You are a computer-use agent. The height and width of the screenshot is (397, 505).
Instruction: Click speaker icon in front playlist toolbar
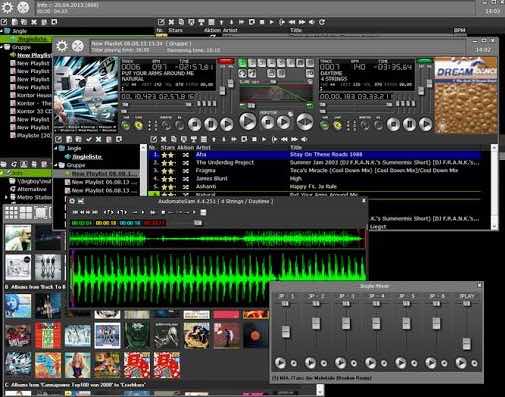coord(304,139)
